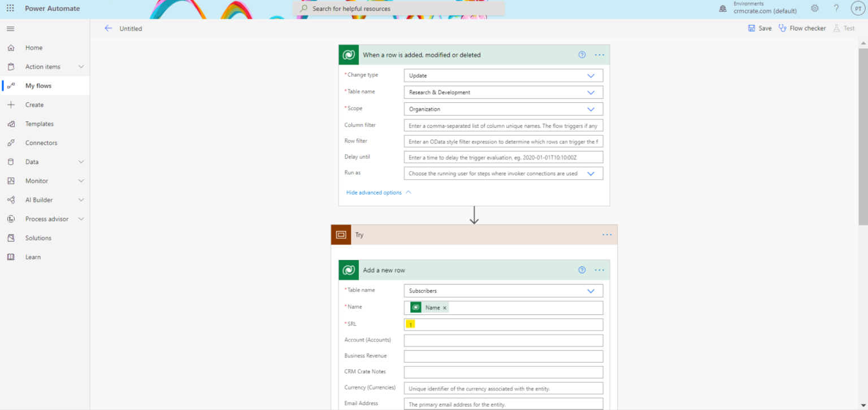The height and width of the screenshot is (410, 868).
Task: Select the Monitor sidebar icon
Action: [x=11, y=180]
